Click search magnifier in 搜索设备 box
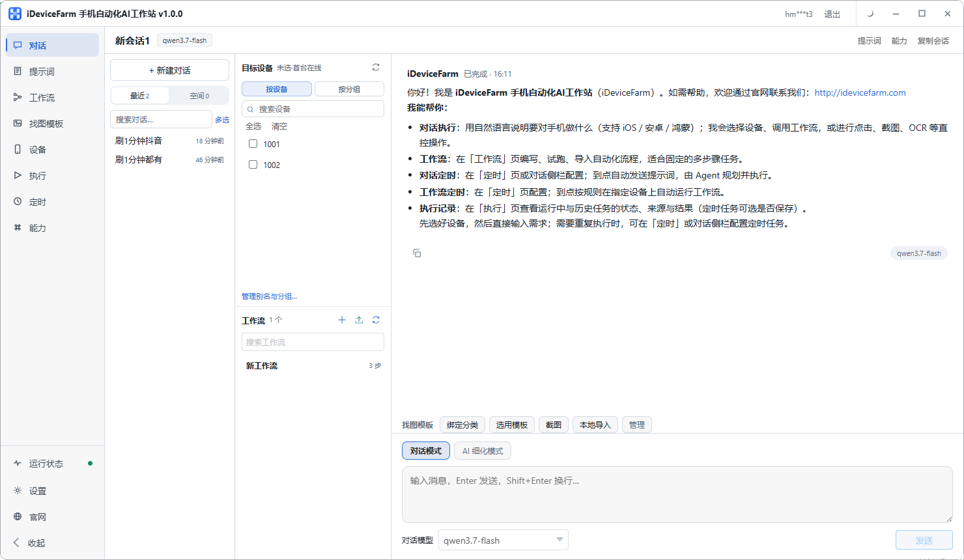 (x=250, y=109)
